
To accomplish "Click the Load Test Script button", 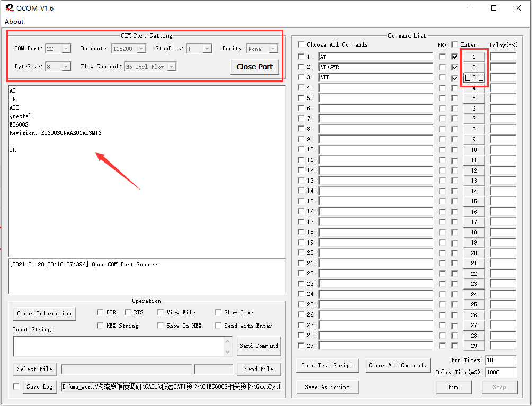I will (x=327, y=366).
